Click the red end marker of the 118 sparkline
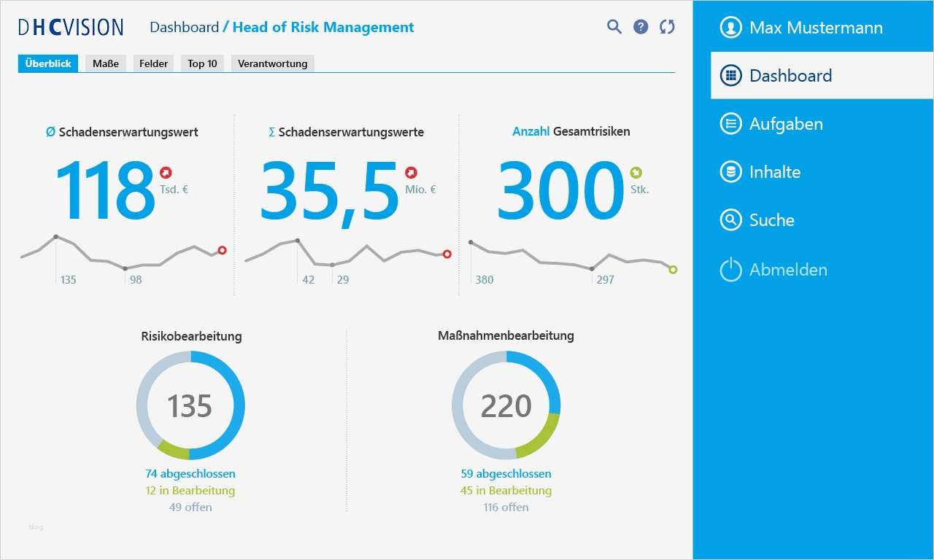This screenshot has width=934, height=560. pyautogui.click(x=223, y=250)
